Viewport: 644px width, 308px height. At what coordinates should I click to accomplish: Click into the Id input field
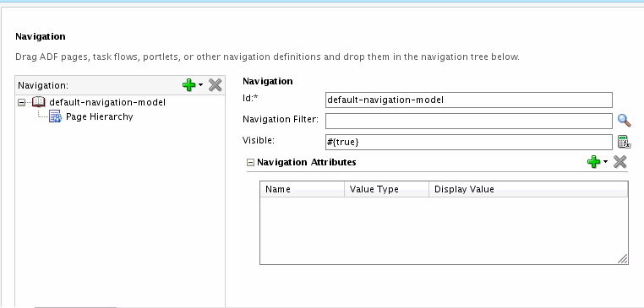468,100
